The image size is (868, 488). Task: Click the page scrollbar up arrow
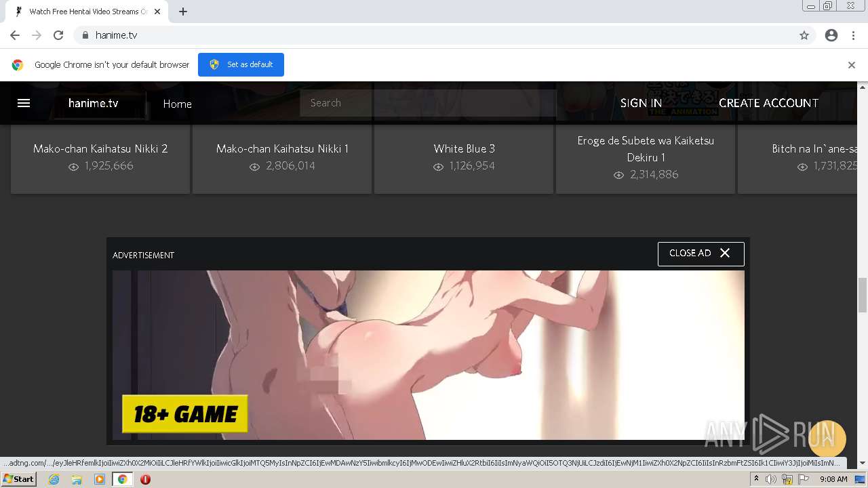pyautogui.click(x=863, y=87)
